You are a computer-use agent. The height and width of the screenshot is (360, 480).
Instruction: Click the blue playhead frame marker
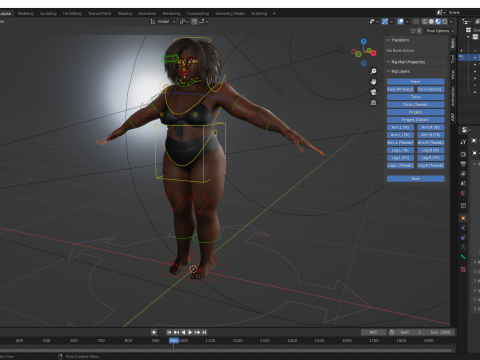[x=174, y=341]
